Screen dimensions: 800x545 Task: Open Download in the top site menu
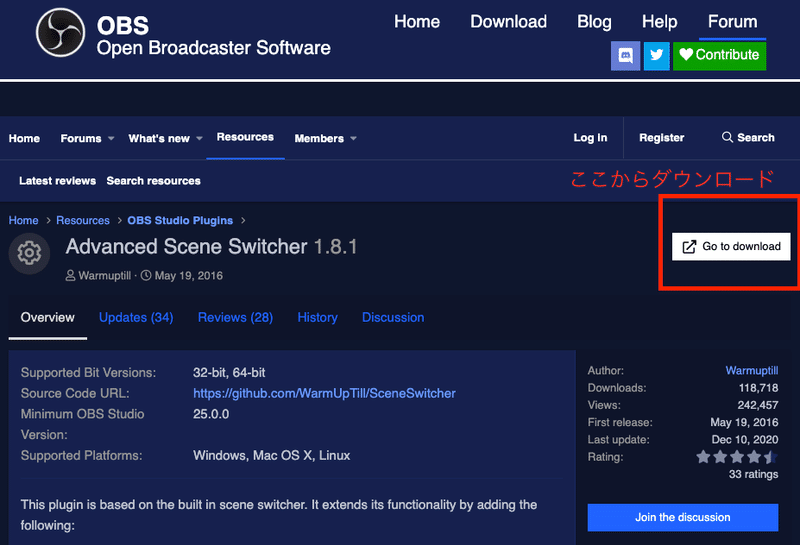[x=508, y=22]
